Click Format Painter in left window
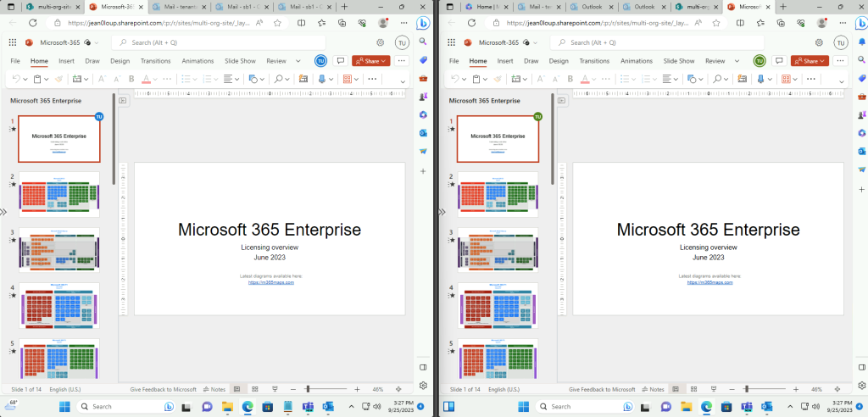Viewport: 868px width, 417px height. tap(59, 79)
